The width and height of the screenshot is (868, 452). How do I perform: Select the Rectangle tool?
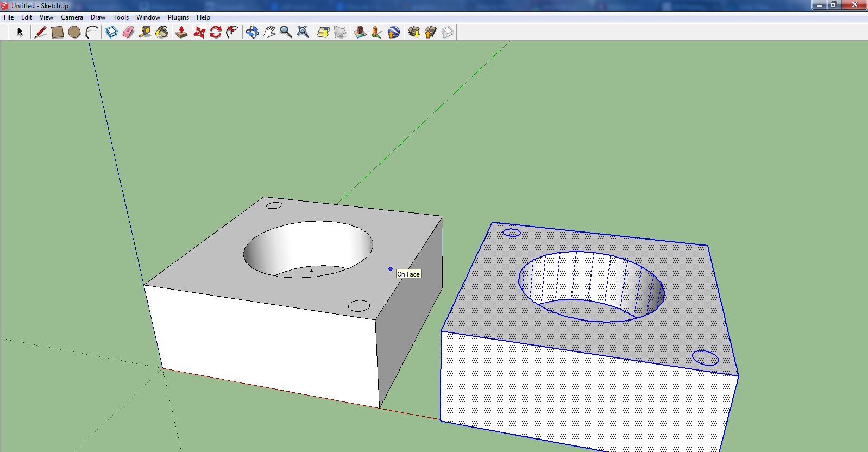(57, 32)
